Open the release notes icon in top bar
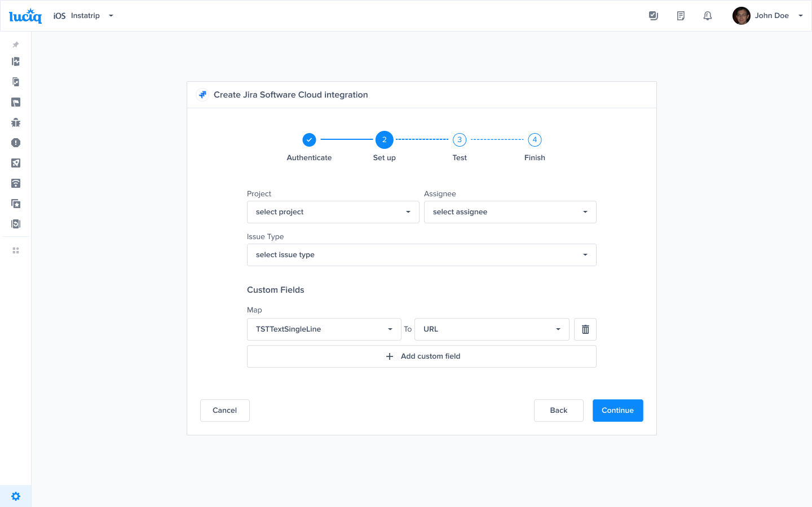Screen dimensions: 812x507 [x=681, y=15]
